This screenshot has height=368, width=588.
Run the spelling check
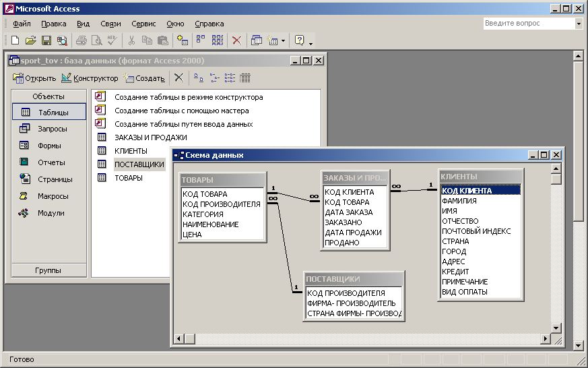[112, 40]
